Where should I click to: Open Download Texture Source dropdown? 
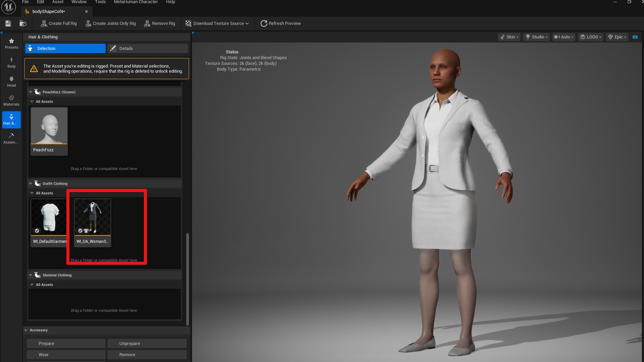coord(217,23)
